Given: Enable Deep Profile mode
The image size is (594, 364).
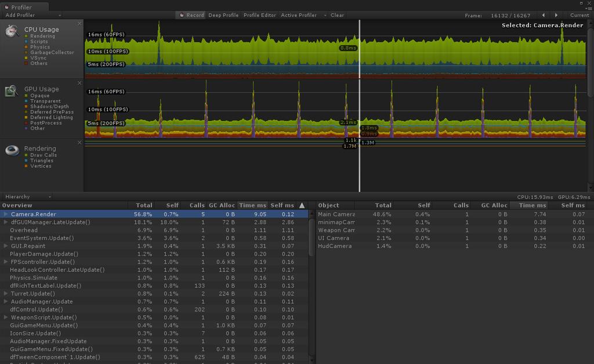Looking at the screenshot, I should [x=223, y=15].
